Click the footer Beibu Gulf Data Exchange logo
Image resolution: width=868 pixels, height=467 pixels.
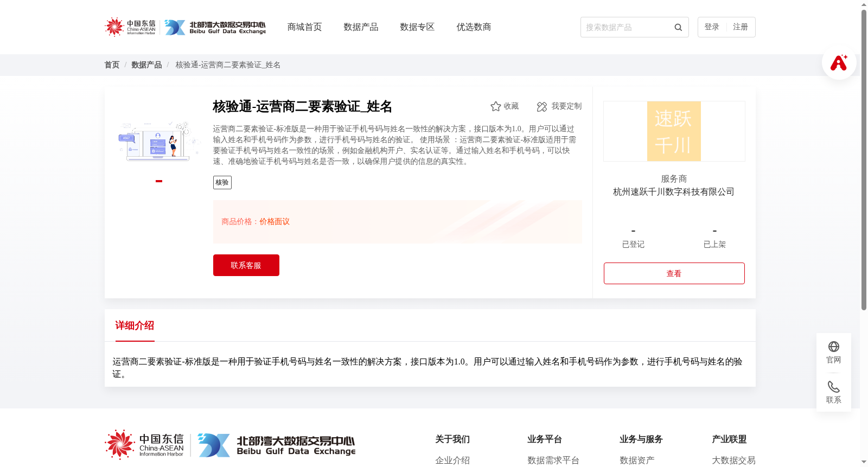[x=277, y=445]
